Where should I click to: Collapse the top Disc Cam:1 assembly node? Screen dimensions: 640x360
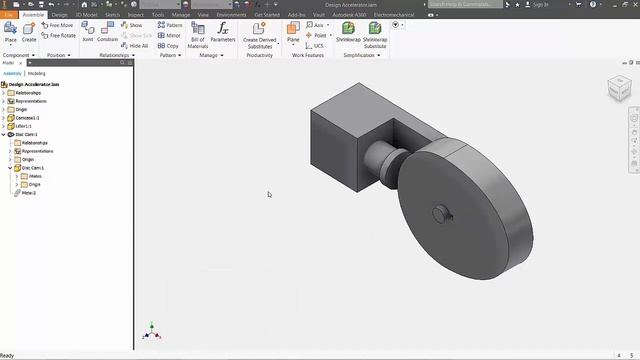(x=4, y=134)
